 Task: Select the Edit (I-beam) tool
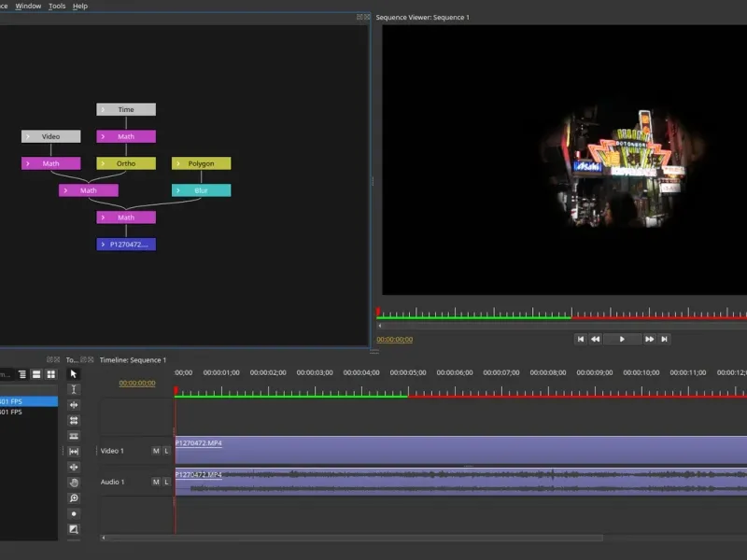coord(74,389)
